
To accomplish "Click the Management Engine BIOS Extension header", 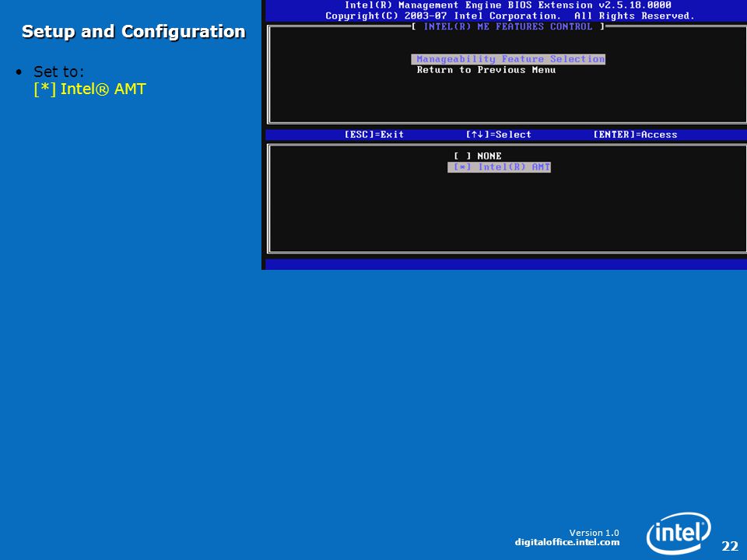I will tap(508, 5).
